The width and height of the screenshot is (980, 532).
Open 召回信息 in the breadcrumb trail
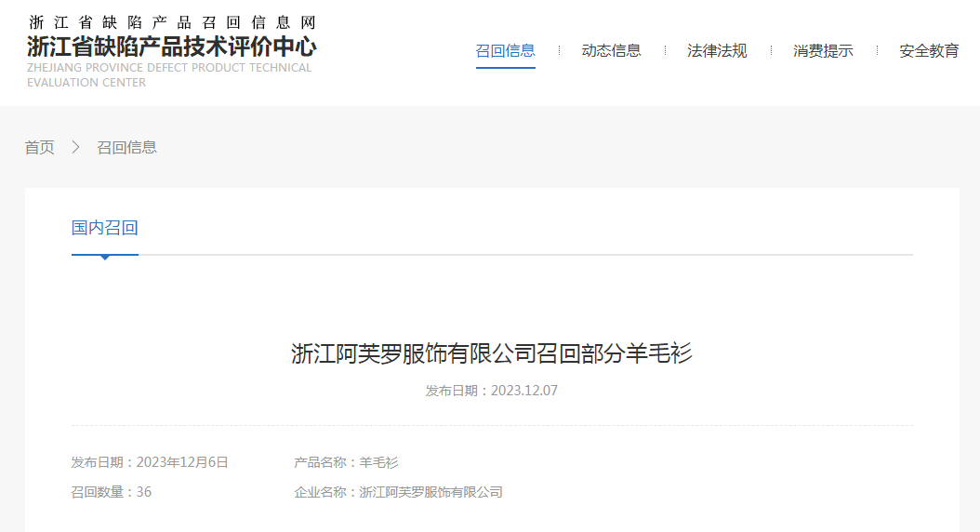tap(126, 147)
